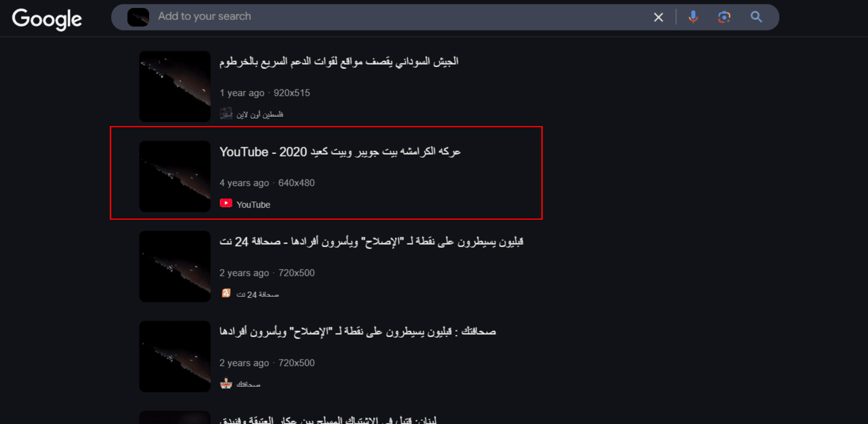Select the small image chip in the search box
The height and width of the screenshot is (424, 868).
pyautogui.click(x=138, y=17)
